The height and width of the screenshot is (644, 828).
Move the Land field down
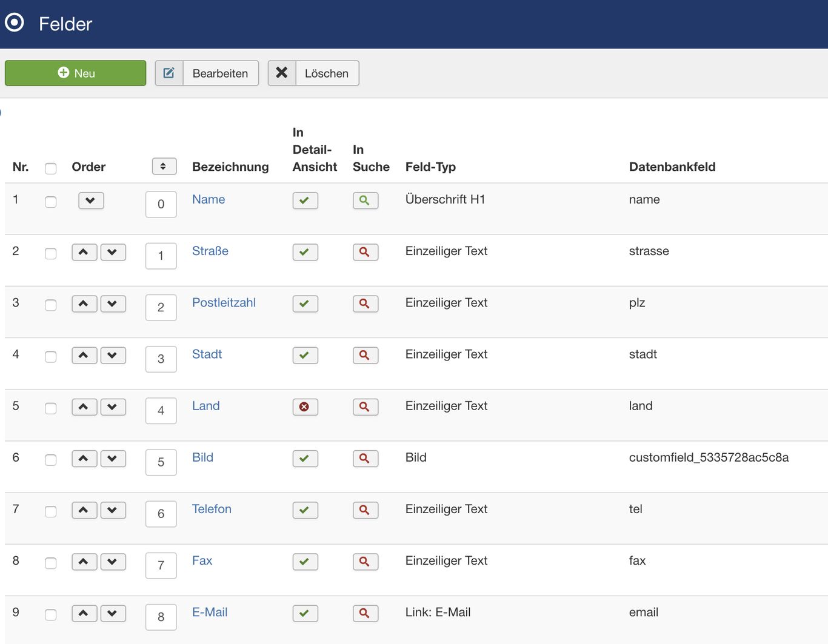[113, 407]
